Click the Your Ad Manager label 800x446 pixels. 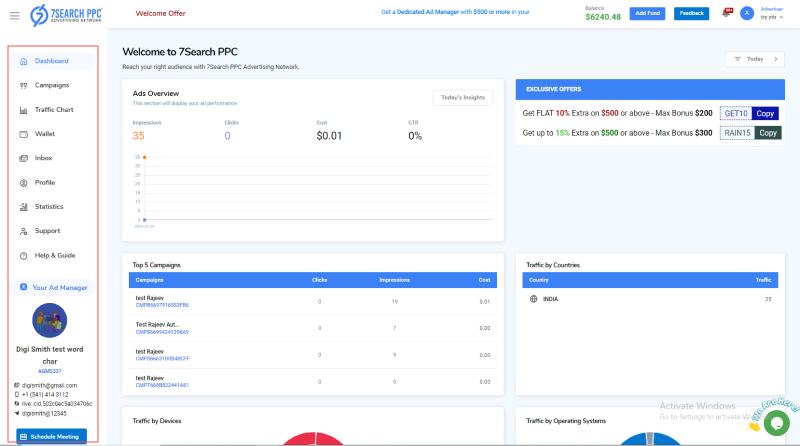[60, 288]
